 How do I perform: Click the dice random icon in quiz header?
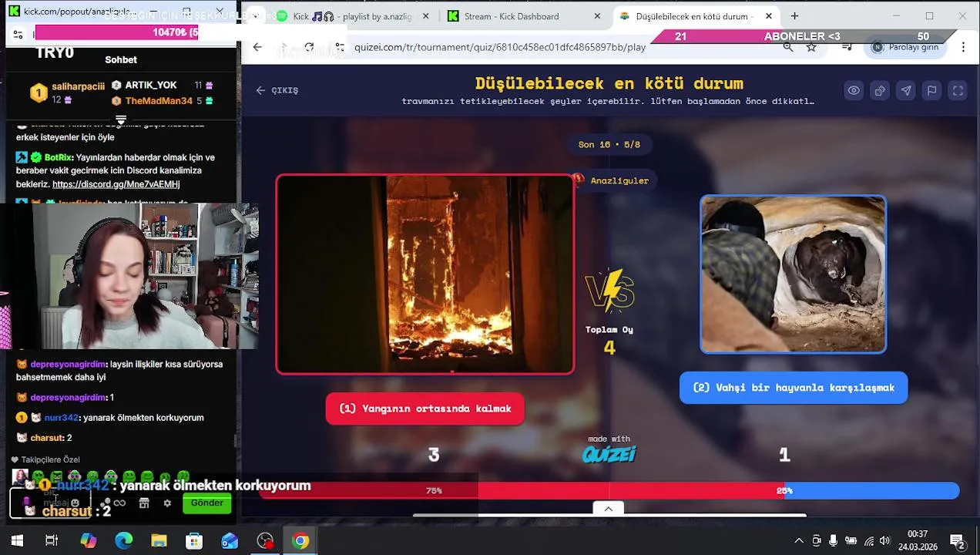point(880,90)
